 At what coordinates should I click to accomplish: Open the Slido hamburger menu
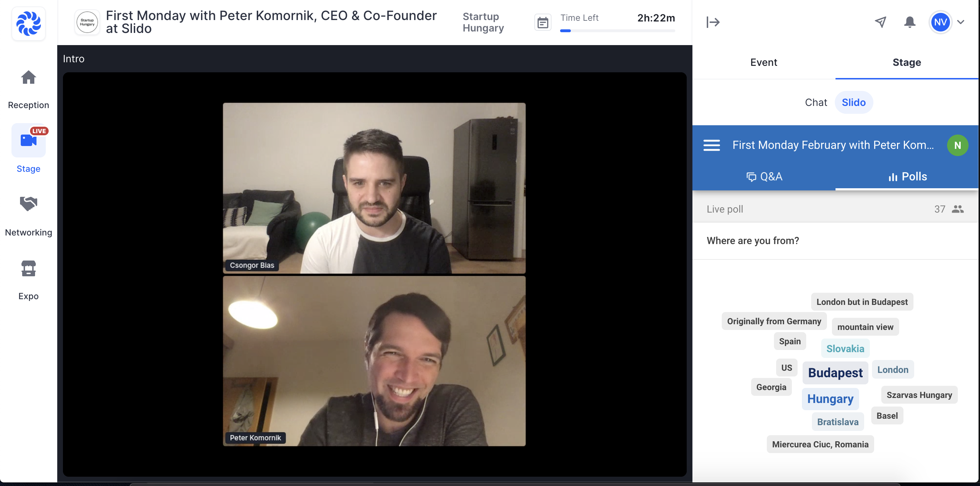coord(711,145)
